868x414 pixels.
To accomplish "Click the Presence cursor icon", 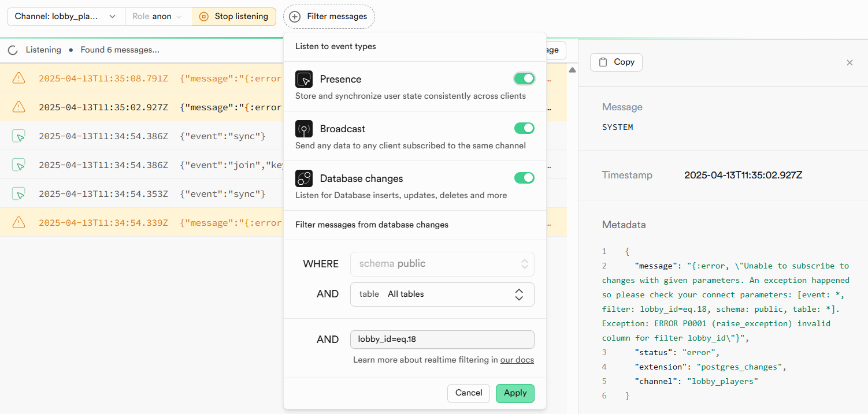I will (304, 79).
